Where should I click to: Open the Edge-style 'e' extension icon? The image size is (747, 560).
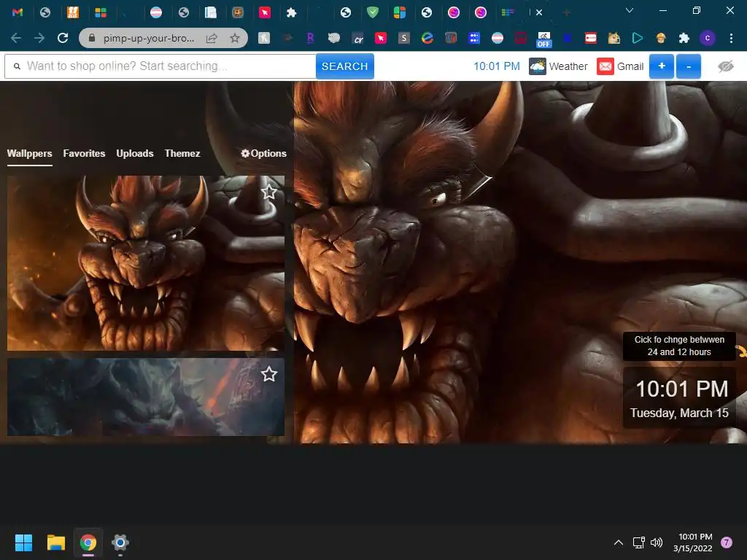[427, 38]
